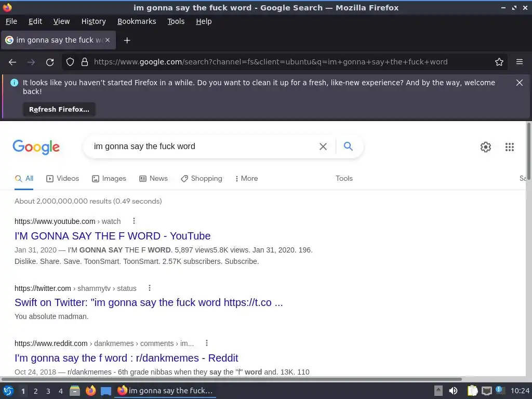This screenshot has height=399, width=532.
Task: Click the reddit.com result URL
Action: pos(104,343)
